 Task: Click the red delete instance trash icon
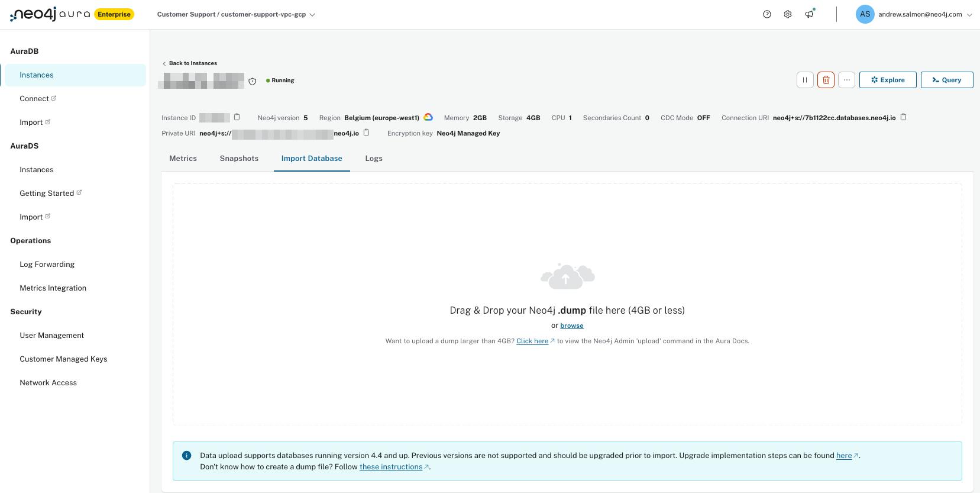click(x=826, y=80)
